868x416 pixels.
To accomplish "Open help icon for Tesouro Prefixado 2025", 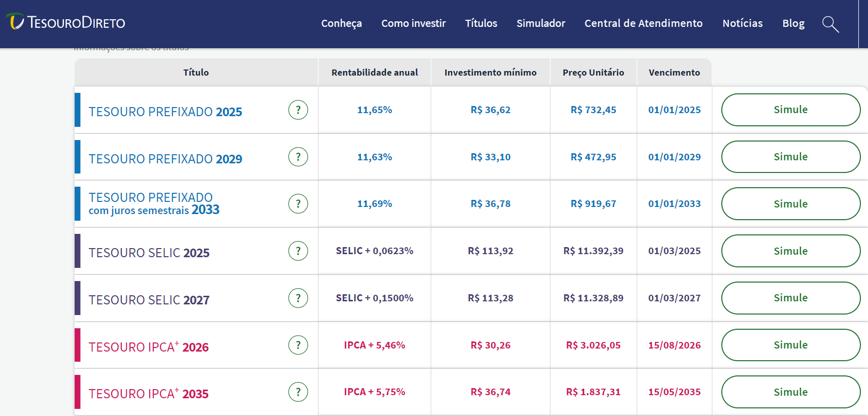I will [298, 110].
